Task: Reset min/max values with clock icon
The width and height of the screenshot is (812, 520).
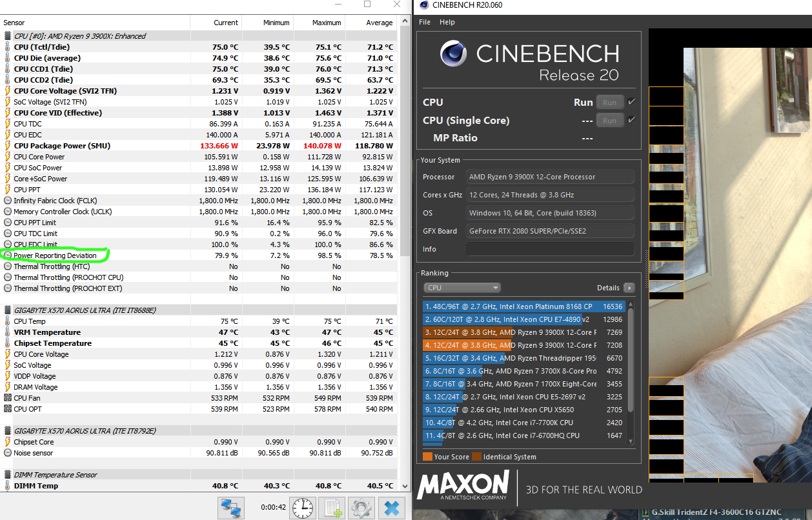Action: pyautogui.click(x=302, y=508)
